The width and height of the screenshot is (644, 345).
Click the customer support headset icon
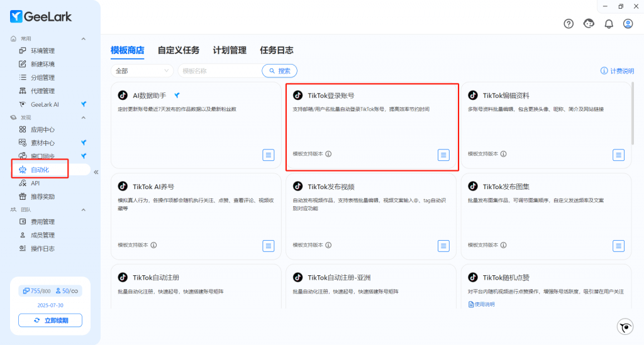589,24
